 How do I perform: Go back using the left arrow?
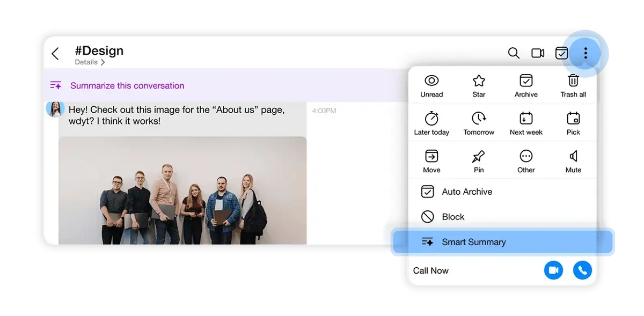tap(55, 54)
